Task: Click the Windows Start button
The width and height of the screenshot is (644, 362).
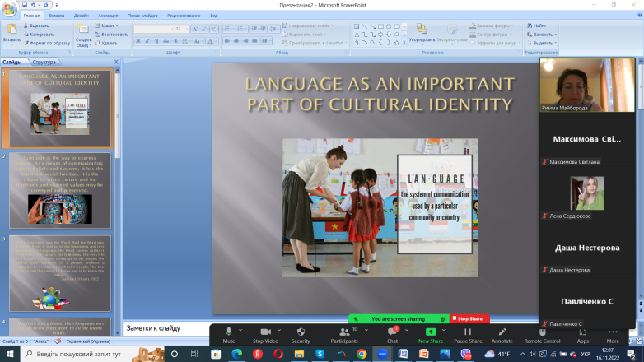Action: (10, 354)
